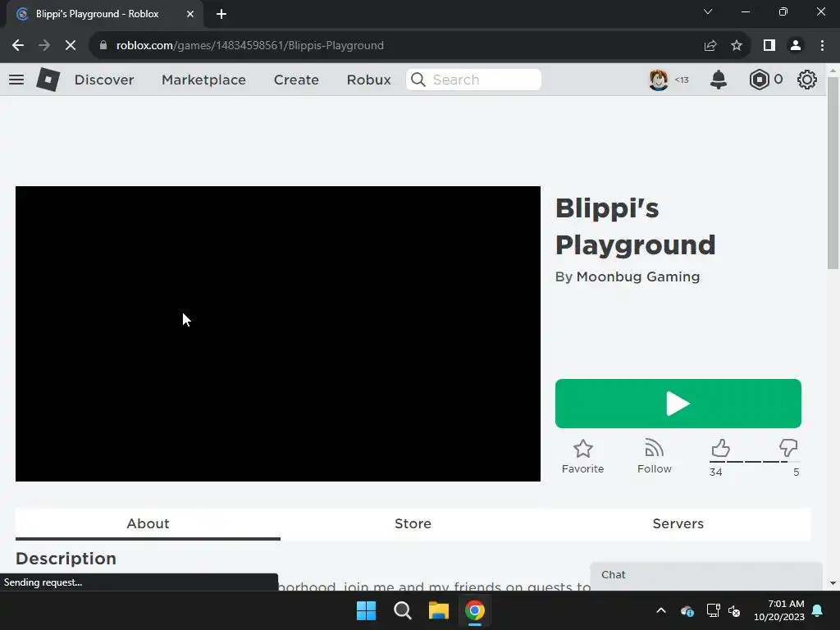Open the Moonbug Gaming creator link
840x630 pixels.
[x=638, y=277]
